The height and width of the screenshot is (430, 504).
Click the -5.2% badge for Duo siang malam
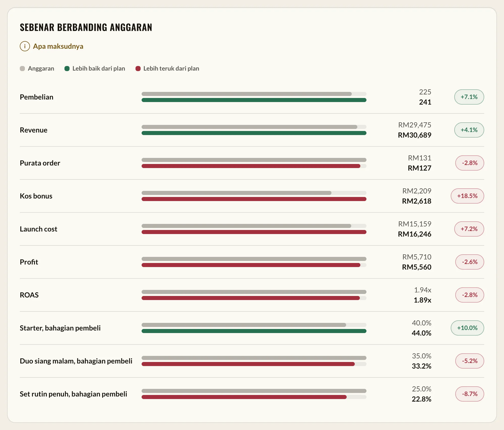469,361
